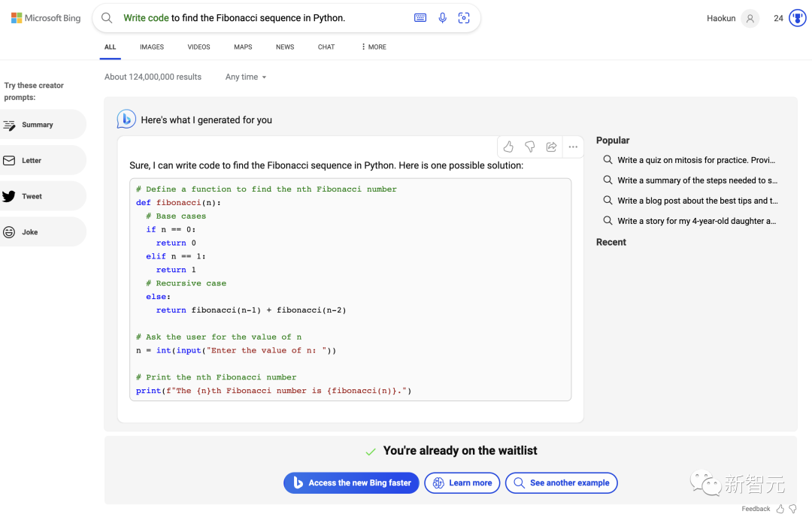Click the on-screen keyboard icon in search bar
Image resolution: width=812 pixels, height=520 pixels.
tap(420, 18)
